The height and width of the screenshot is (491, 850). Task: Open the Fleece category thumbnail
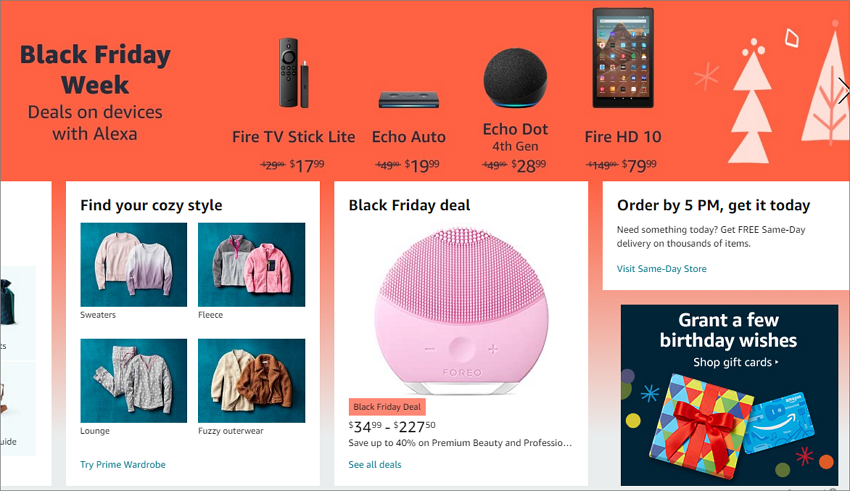pos(252,264)
